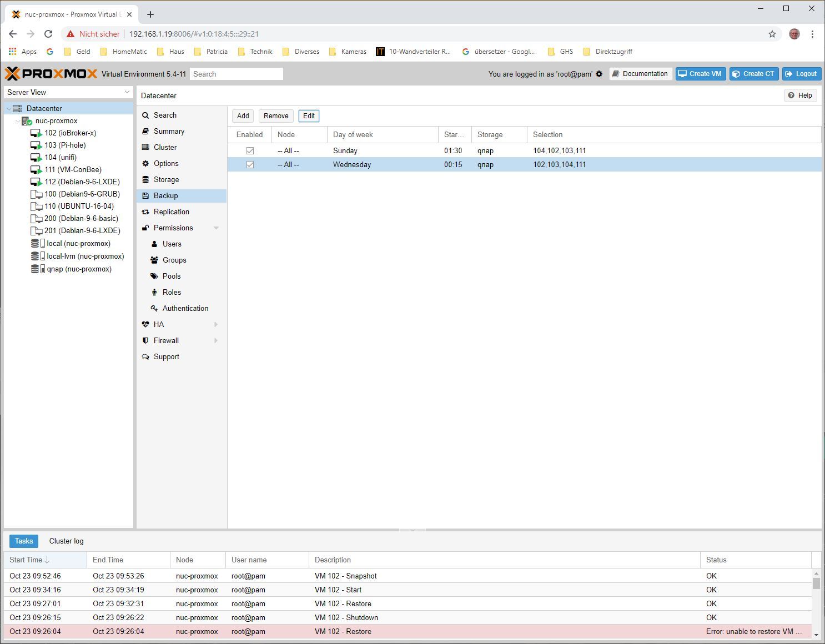Open the Pools permissions section
Viewport: 825px width, 644px height.
click(x=172, y=276)
